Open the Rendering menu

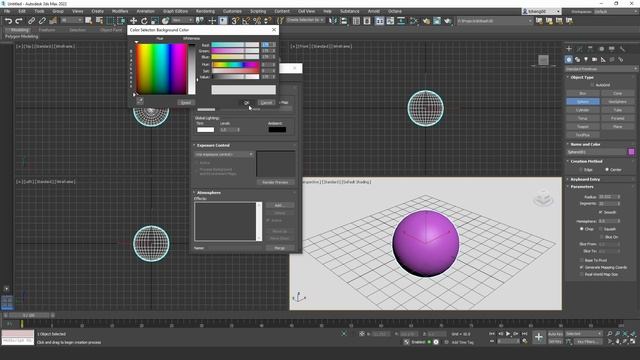coord(205,11)
